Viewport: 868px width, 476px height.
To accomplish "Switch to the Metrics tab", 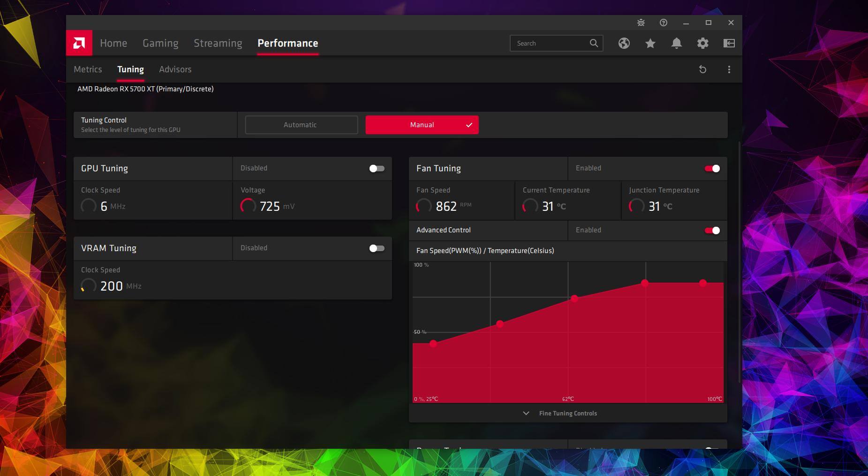I will (x=88, y=69).
